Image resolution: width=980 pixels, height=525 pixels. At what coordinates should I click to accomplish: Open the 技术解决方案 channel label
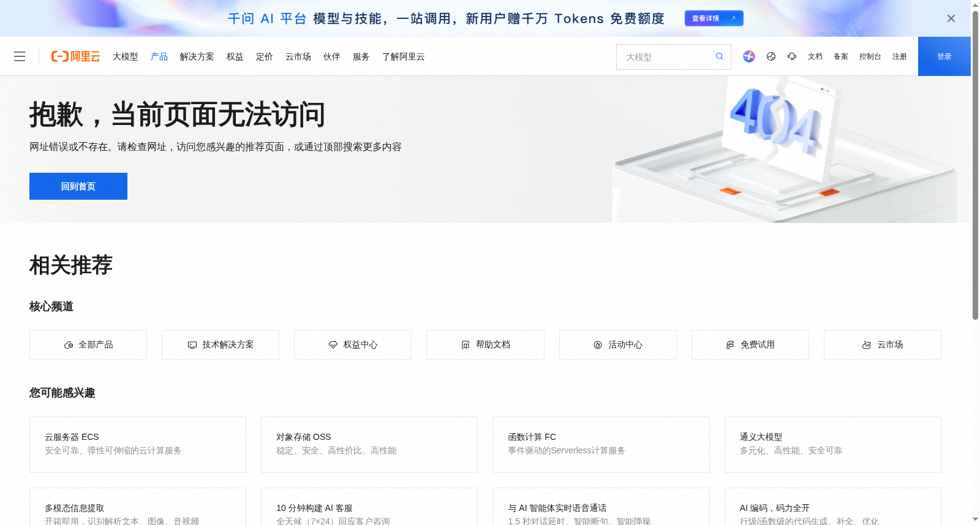click(x=228, y=345)
